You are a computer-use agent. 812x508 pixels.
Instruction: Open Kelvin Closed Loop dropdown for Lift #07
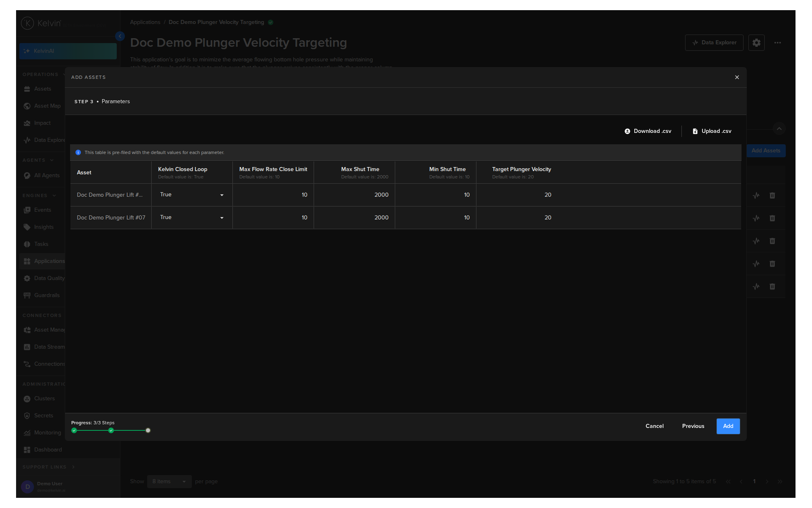click(x=192, y=218)
